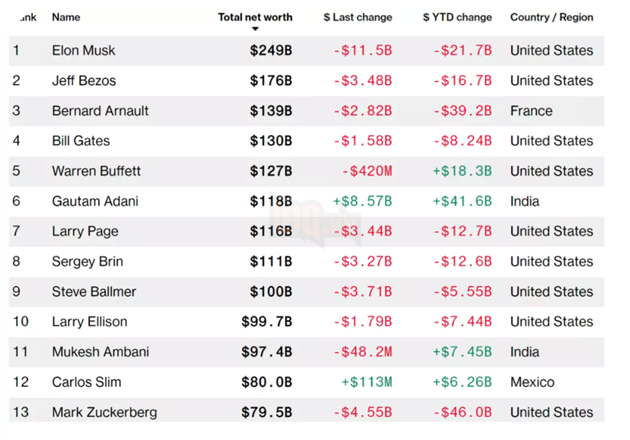
Task: Select the Larry Page row name
Action: point(85,231)
